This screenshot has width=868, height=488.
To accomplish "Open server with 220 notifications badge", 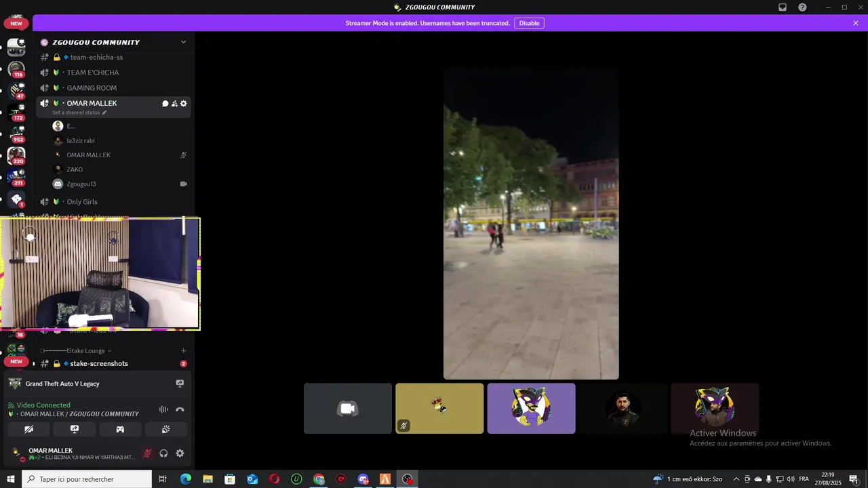I will (x=16, y=156).
